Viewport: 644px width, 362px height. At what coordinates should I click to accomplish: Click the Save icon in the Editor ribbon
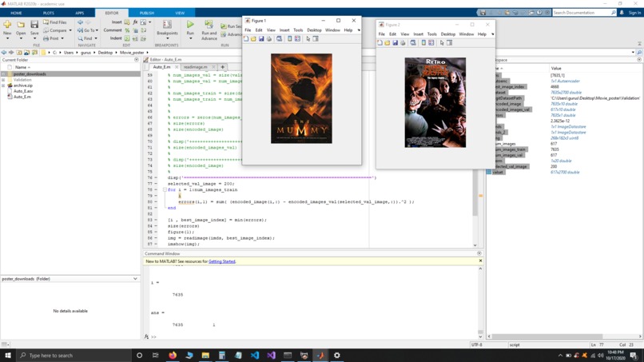[34, 25]
